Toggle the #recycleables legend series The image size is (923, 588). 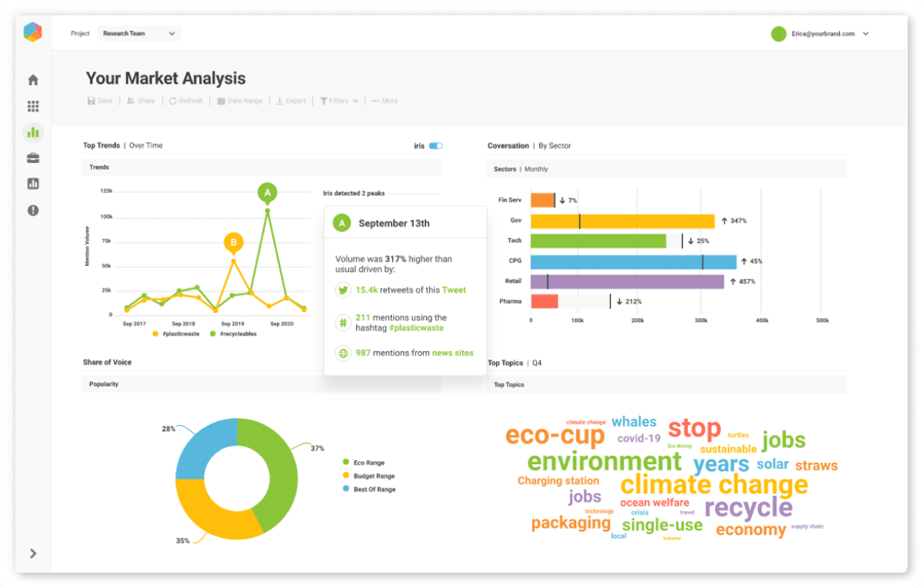pos(233,334)
